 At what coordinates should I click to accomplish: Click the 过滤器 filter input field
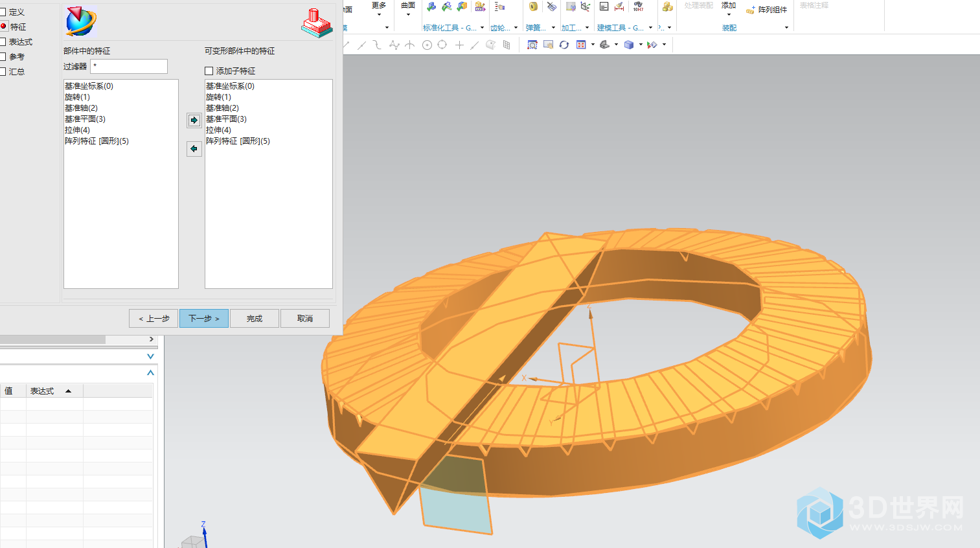[x=129, y=66]
